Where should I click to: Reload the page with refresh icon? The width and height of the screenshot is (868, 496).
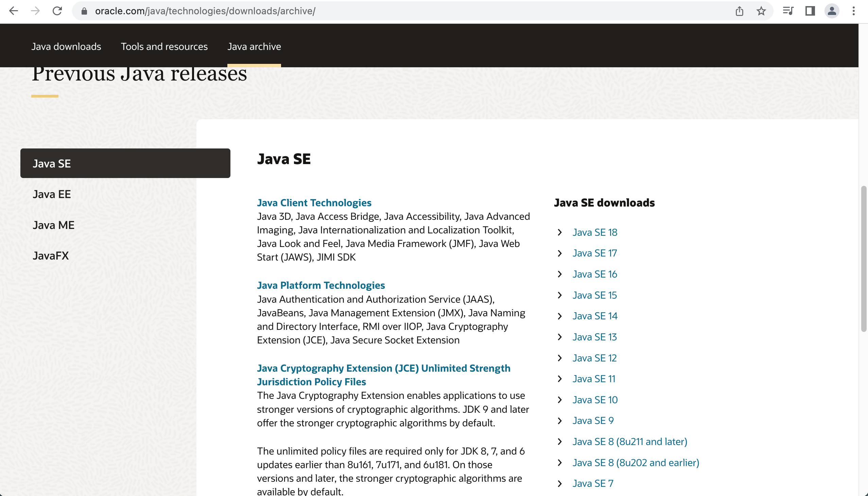click(57, 11)
